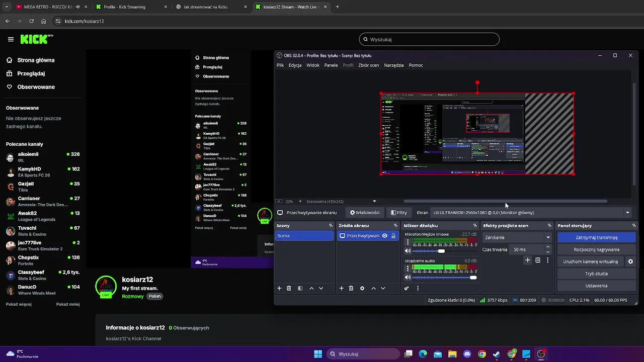Image resolution: width=644 pixels, height=362 pixels.
Task: Open transition properties three-dots menu
Action: tap(547, 260)
